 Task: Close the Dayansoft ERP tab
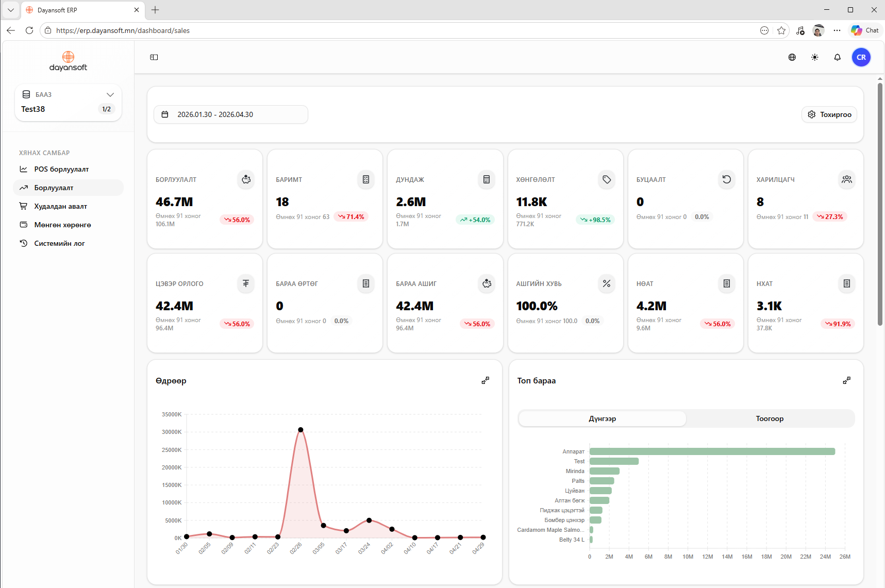(x=137, y=10)
